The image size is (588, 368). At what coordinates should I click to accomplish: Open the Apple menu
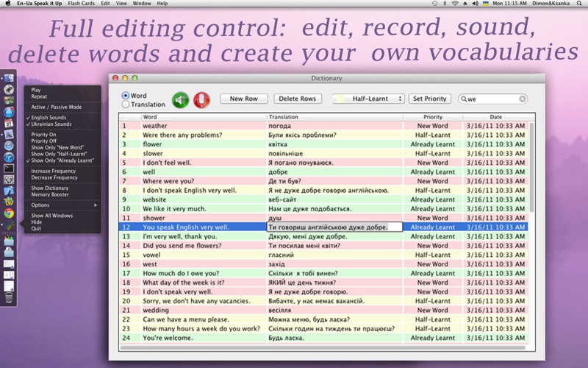[x=7, y=4]
